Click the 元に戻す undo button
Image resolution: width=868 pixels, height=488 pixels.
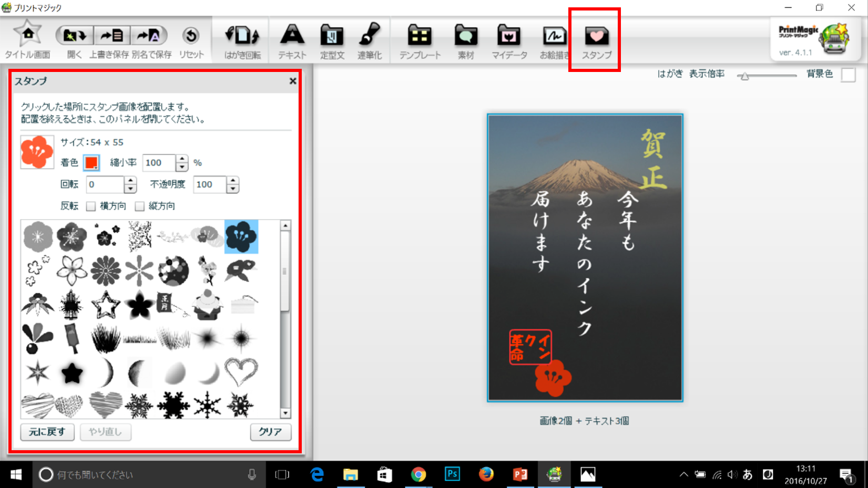pyautogui.click(x=47, y=432)
